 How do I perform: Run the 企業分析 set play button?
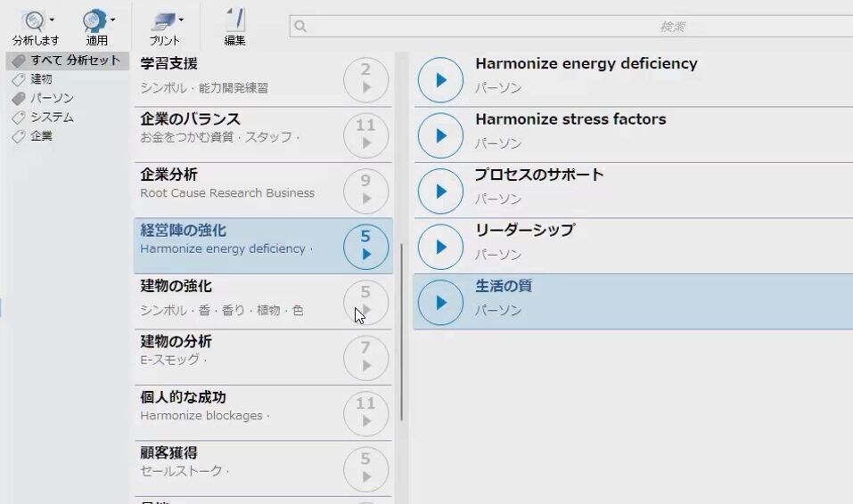[365, 191]
